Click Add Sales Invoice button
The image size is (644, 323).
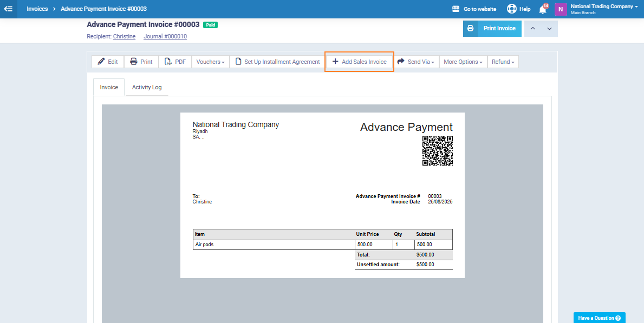click(360, 62)
